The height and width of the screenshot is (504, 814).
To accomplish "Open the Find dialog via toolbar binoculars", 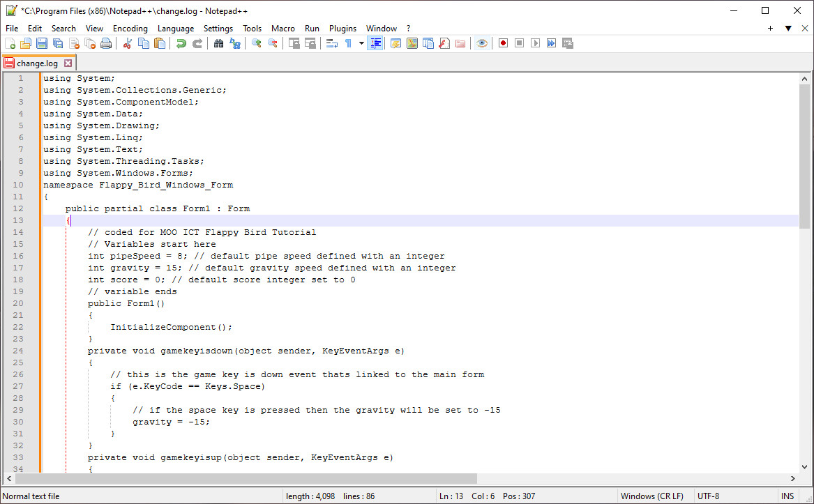I will click(218, 43).
